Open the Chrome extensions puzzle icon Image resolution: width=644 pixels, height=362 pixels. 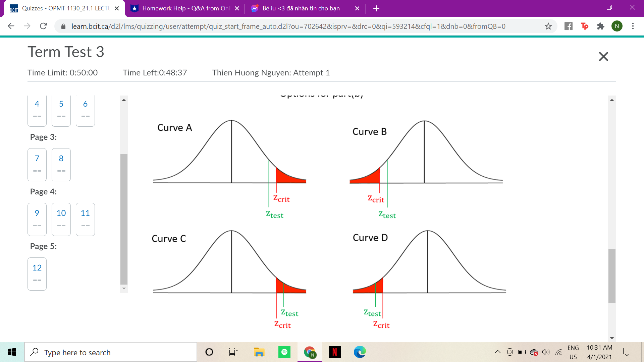pos(600,26)
